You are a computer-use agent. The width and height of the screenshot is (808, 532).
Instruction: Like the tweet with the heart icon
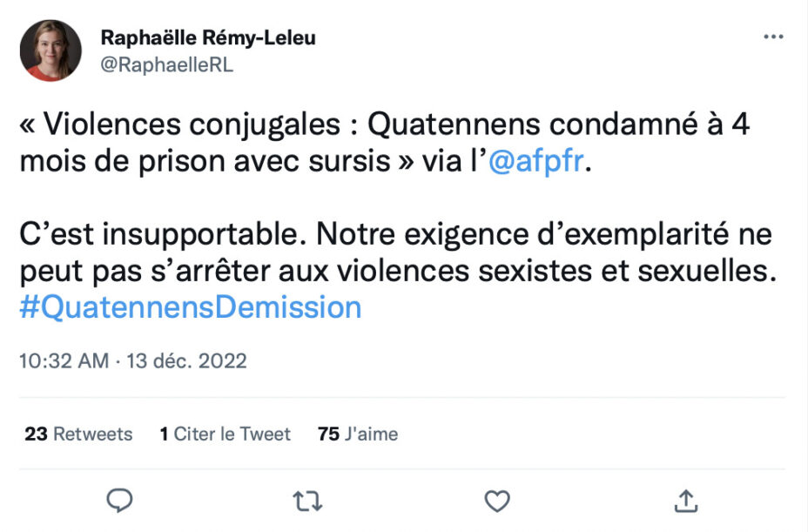(x=496, y=500)
